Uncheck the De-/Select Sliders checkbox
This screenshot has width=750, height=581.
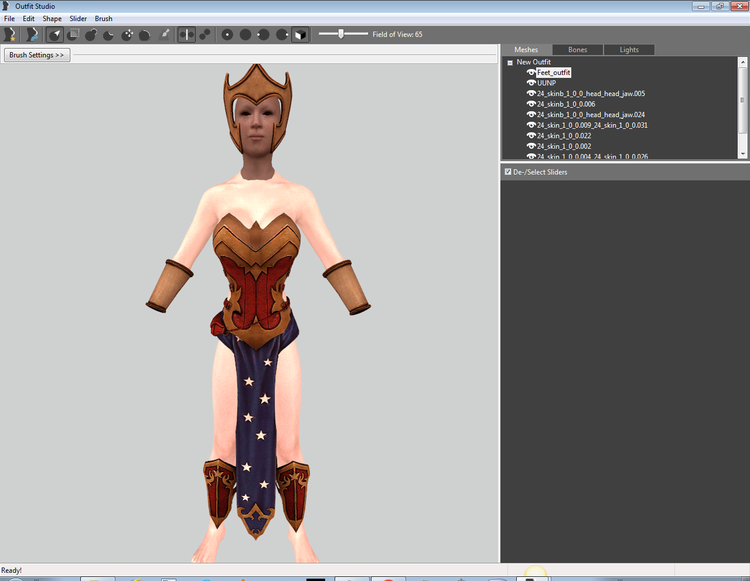508,172
